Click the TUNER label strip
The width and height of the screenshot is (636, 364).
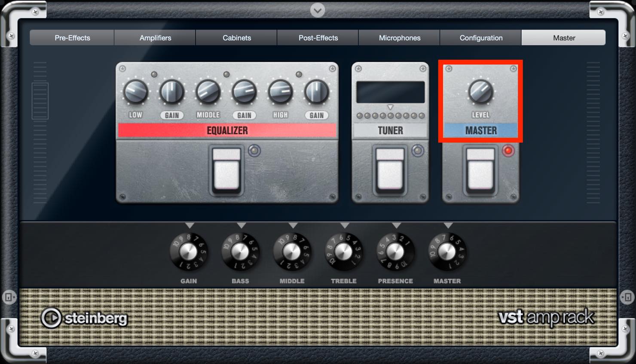point(390,130)
